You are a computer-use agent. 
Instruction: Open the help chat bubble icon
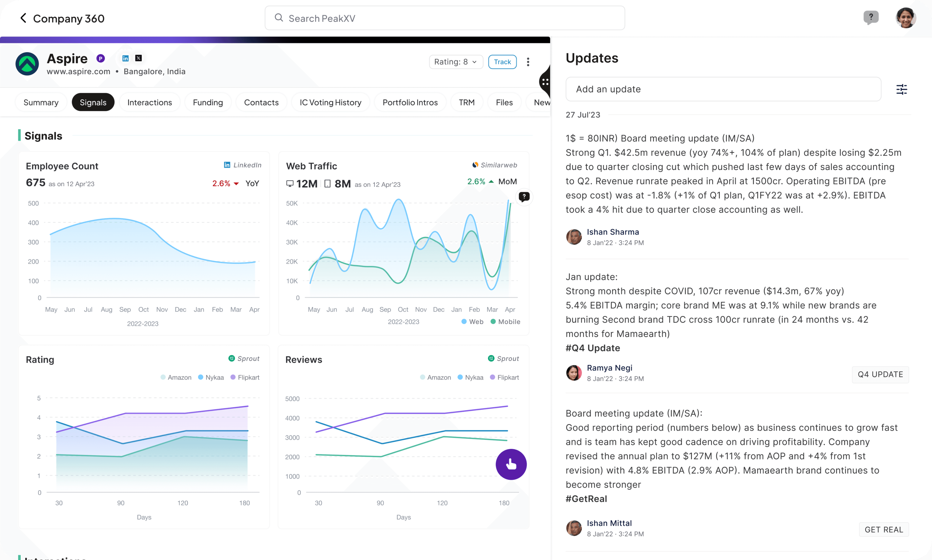pos(871,17)
